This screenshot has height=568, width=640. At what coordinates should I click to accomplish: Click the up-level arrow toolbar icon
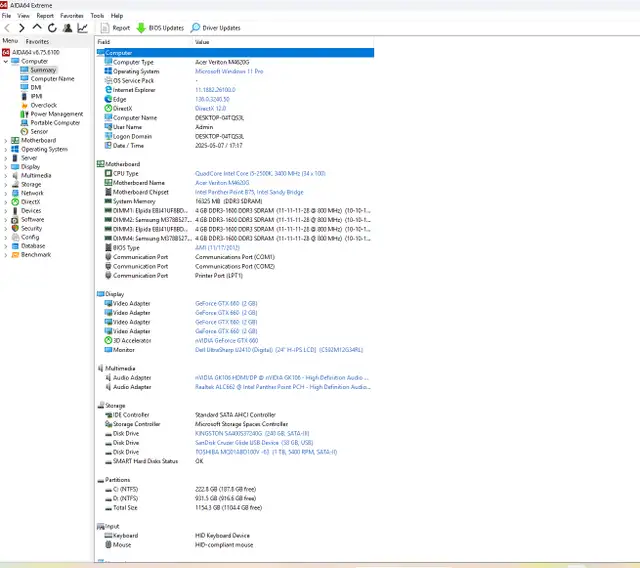(x=37, y=27)
